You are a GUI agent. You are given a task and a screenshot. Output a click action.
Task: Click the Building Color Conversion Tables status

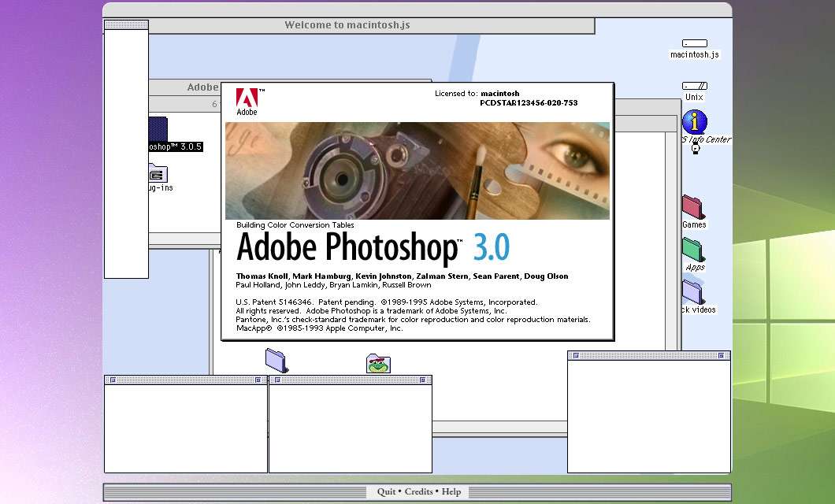point(295,225)
